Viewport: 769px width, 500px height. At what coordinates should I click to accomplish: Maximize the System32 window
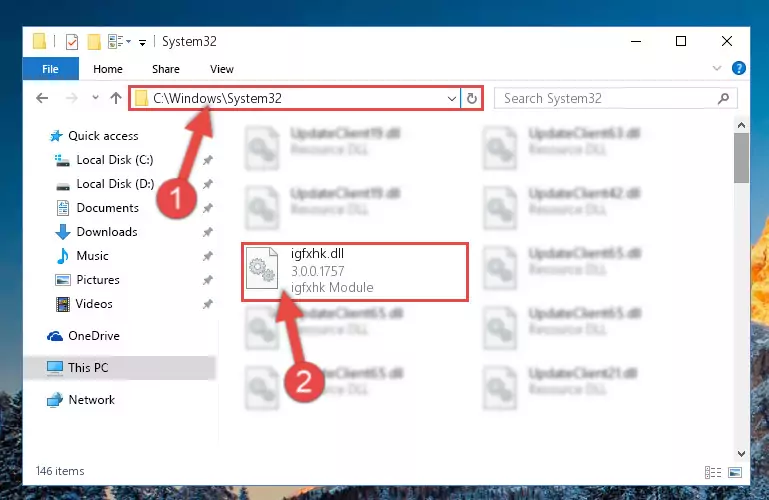click(681, 42)
